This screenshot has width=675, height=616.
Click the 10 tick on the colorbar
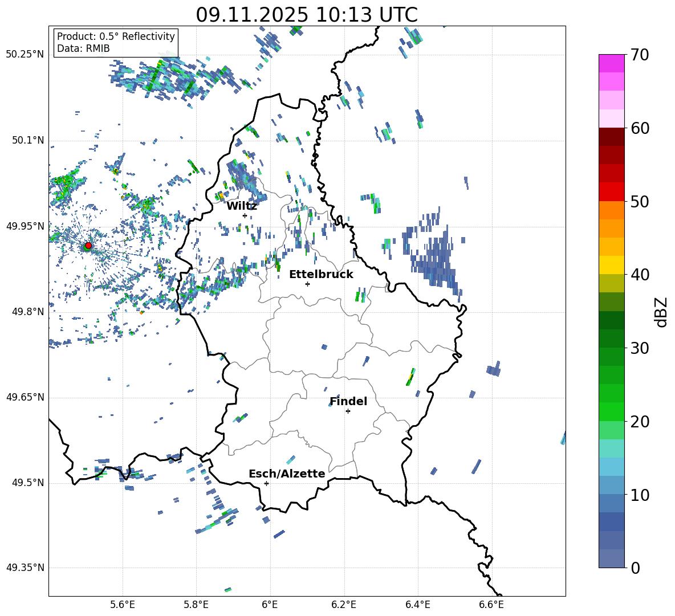pyautogui.click(x=640, y=495)
